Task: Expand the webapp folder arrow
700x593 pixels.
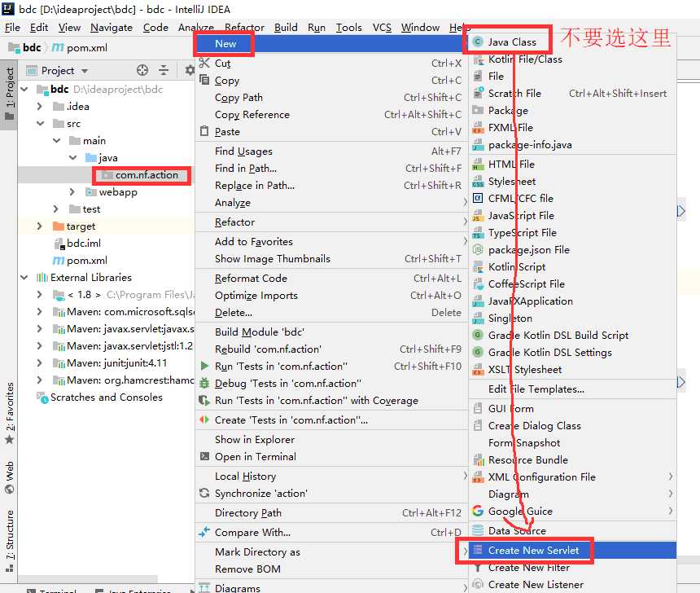Action: pyautogui.click(x=72, y=191)
